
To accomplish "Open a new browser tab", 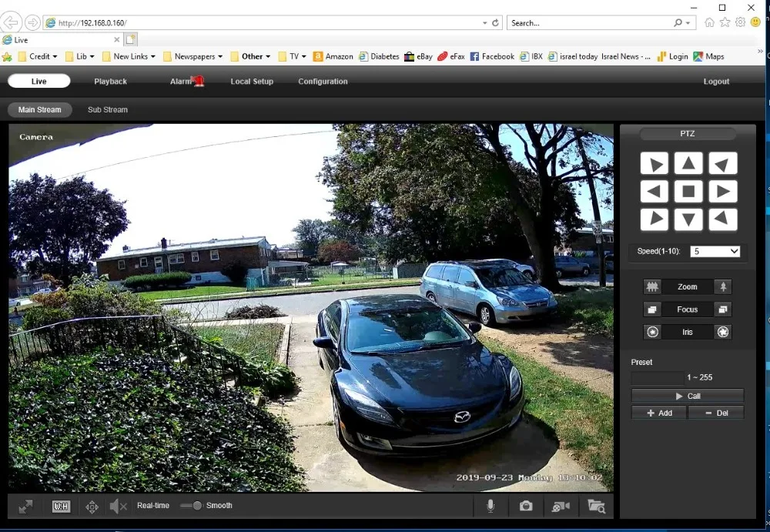I will pos(131,39).
